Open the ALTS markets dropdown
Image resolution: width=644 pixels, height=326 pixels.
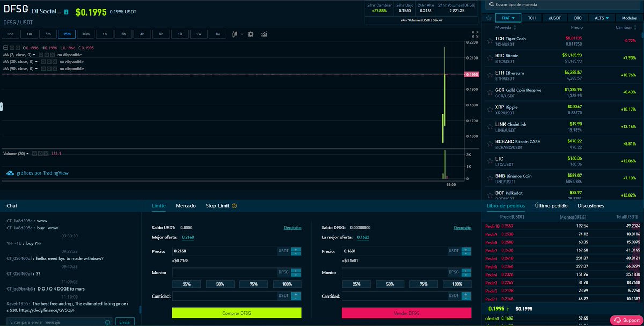(602, 18)
